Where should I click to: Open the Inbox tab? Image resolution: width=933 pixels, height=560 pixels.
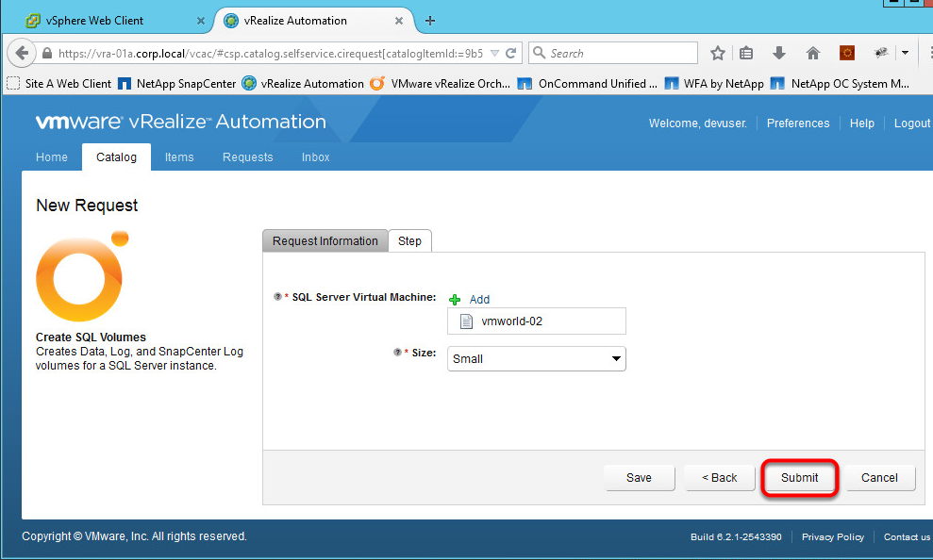coord(315,156)
